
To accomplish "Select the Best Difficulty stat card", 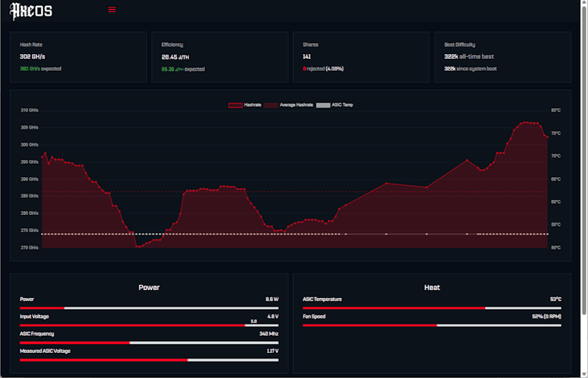I will click(503, 57).
